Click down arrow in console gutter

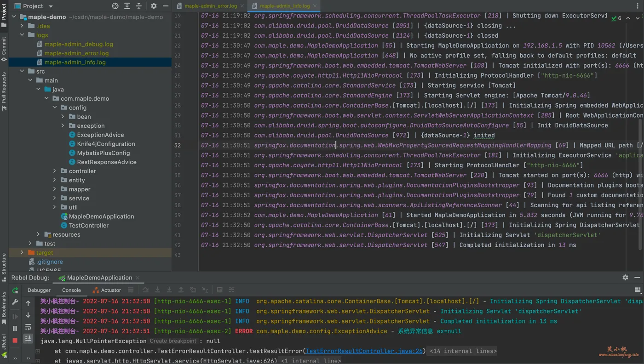[x=28, y=315]
